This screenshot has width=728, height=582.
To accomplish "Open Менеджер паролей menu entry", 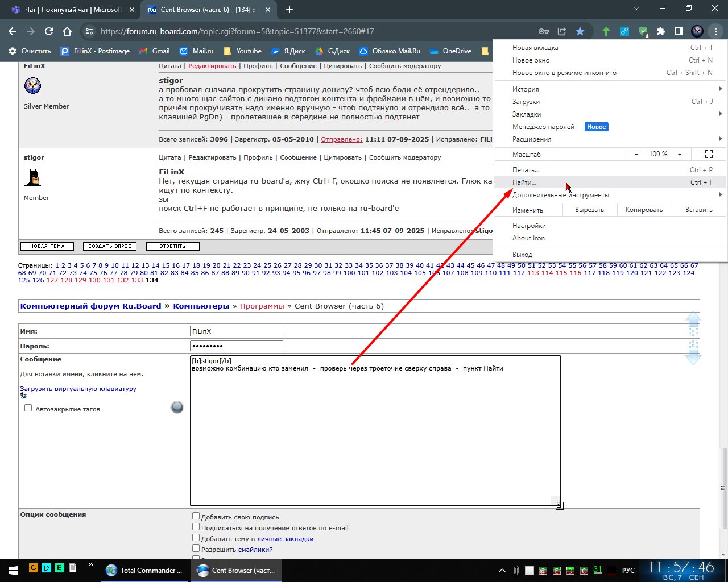I will tap(610, 127).
